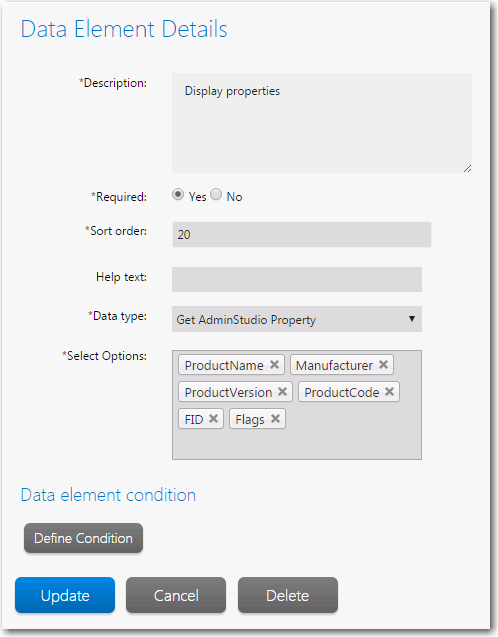The height and width of the screenshot is (637, 498).
Task: Click the ProductName option tag label
Action: pyautogui.click(x=224, y=365)
